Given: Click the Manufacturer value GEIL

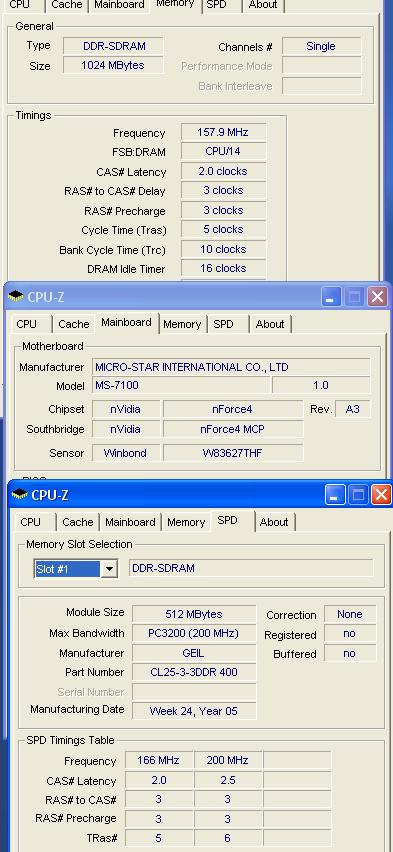Looking at the screenshot, I should (x=194, y=653).
